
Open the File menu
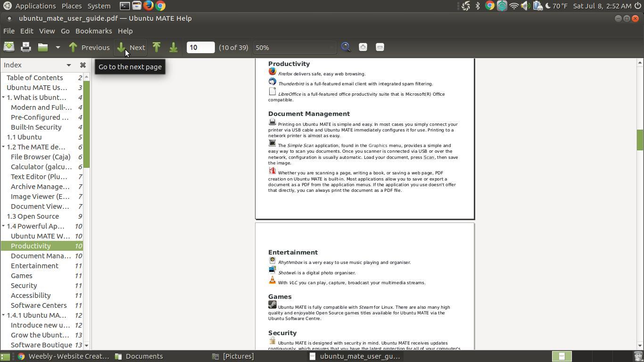9,31
